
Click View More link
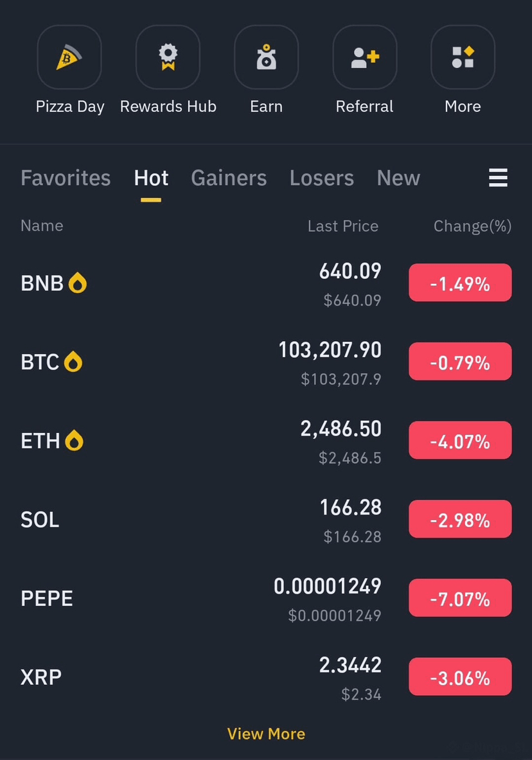point(266,734)
